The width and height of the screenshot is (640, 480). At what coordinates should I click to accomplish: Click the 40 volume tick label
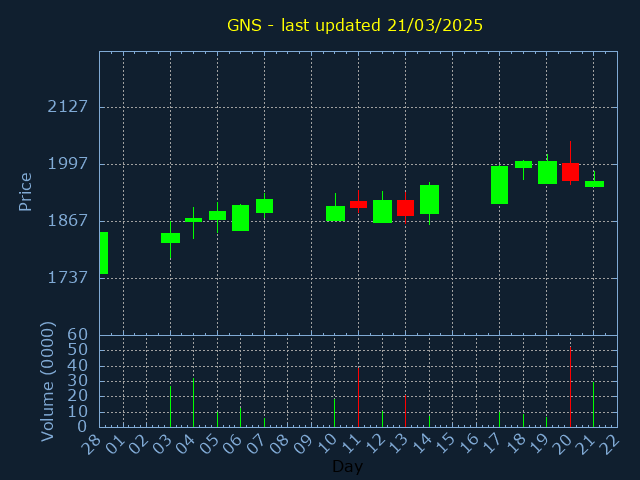(78, 366)
